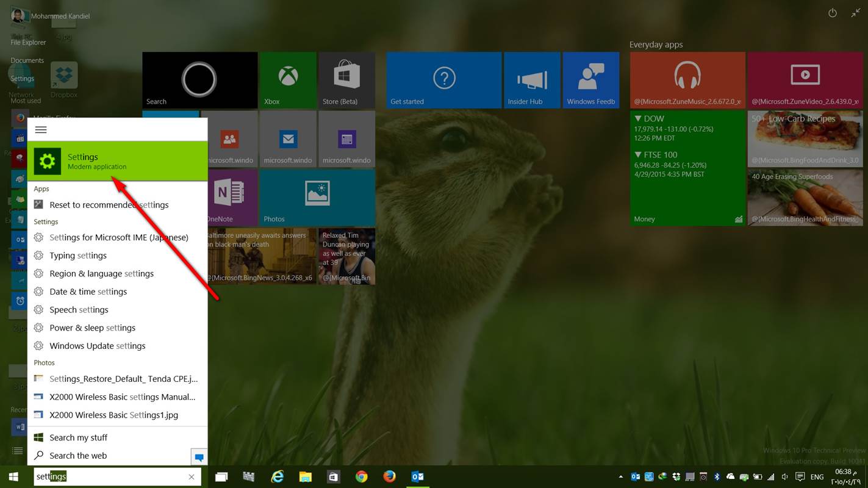This screenshot has height=488, width=868.
Task: Open Mohammed Kandiel user account menu
Action: click(x=50, y=16)
